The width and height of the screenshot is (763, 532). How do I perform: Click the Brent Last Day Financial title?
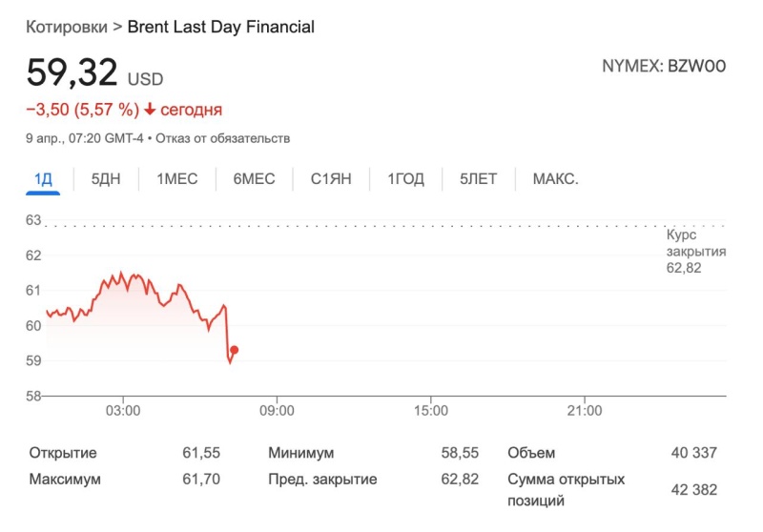[x=221, y=27]
